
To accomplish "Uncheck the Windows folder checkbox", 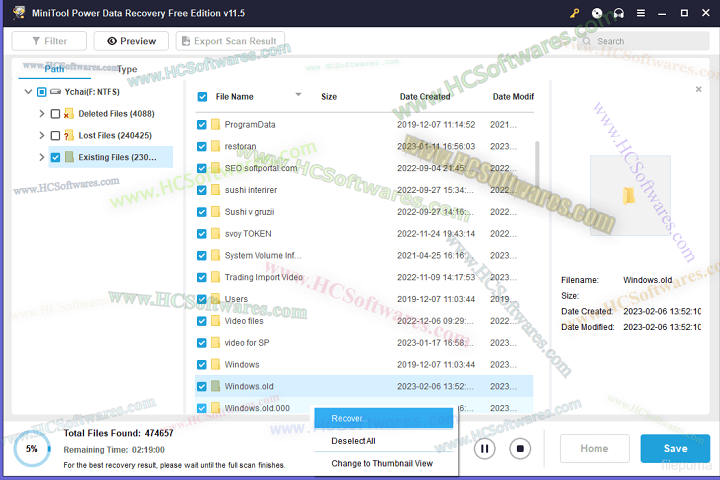I will 202,365.
